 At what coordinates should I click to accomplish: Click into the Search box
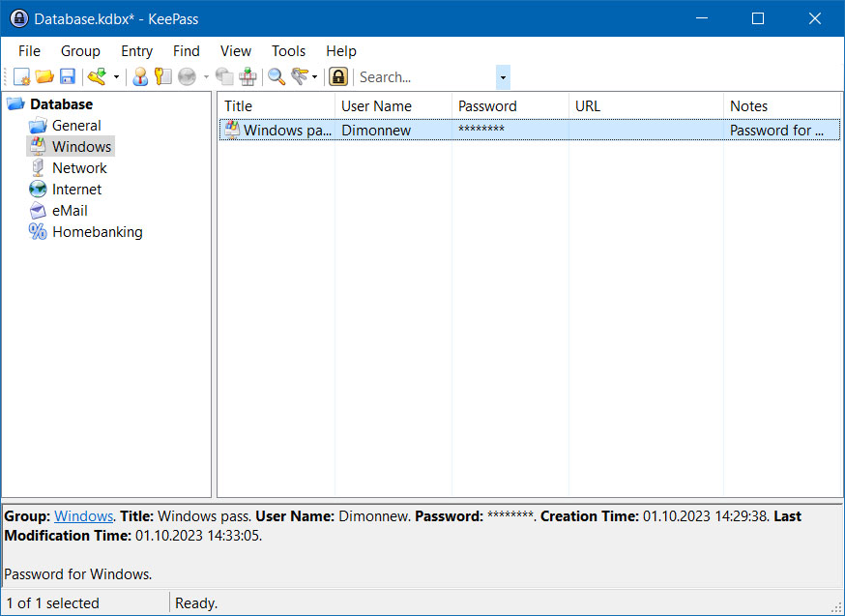point(425,77)
